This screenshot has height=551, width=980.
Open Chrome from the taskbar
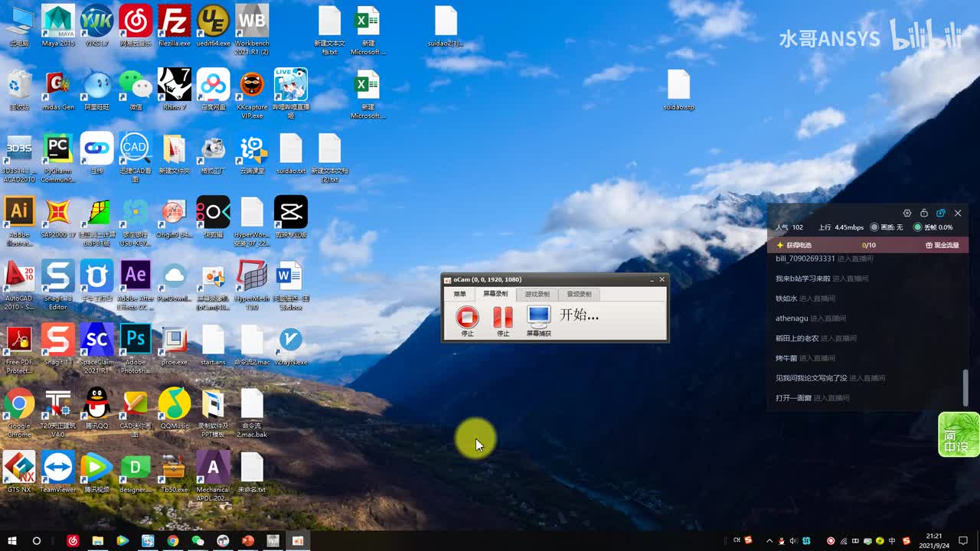point(173,540)
